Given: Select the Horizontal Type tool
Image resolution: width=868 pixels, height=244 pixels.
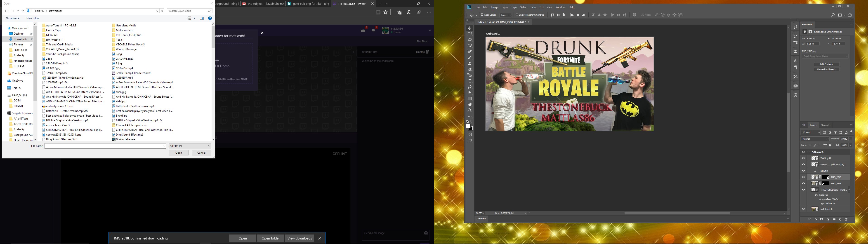Looking at the screenshot, I should 470,81.
